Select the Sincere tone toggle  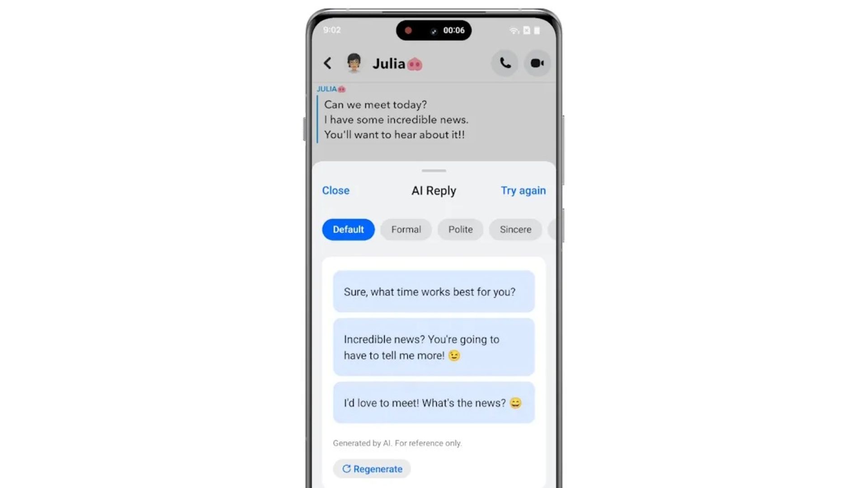click(515, 230)
